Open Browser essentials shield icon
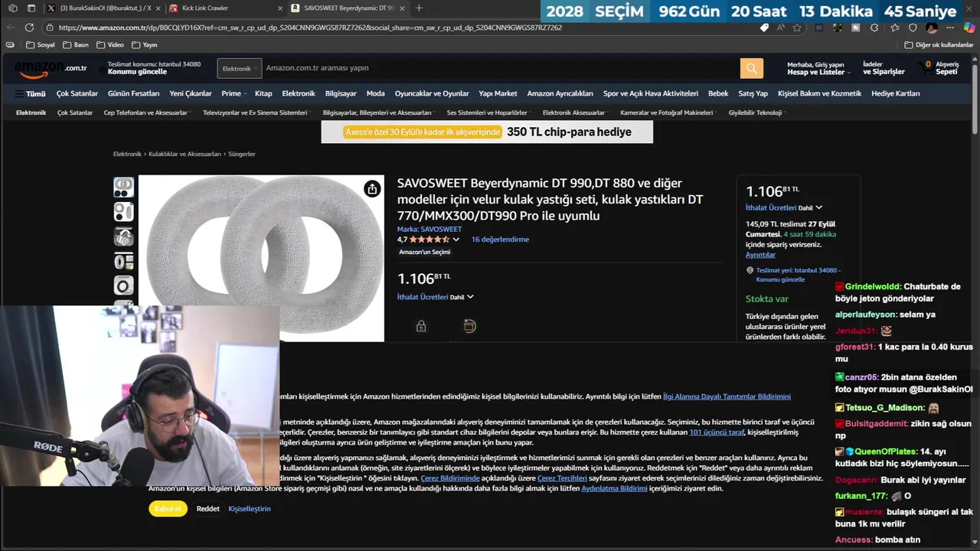The height and width of the screenshot is (551, 980). (x=913, y=27)
